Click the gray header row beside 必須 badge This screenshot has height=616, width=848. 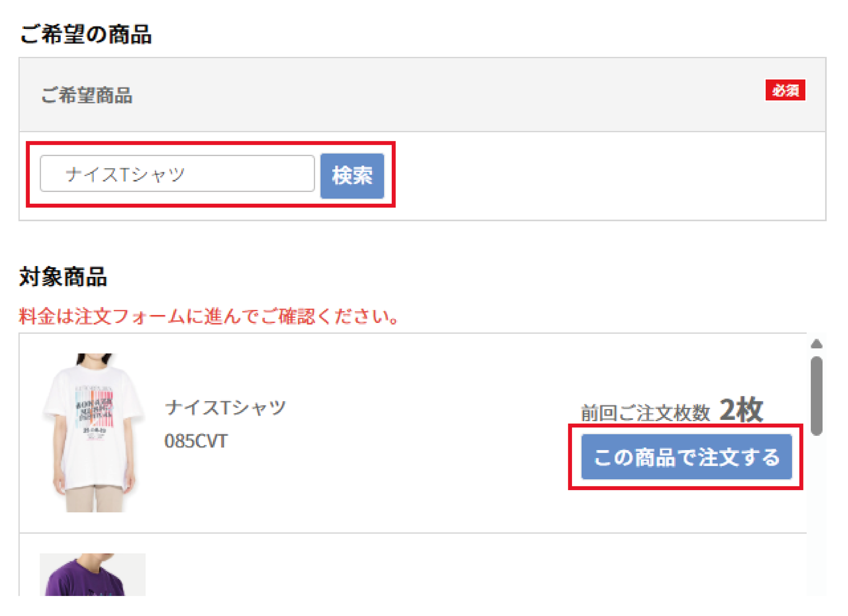click(449, 95)
